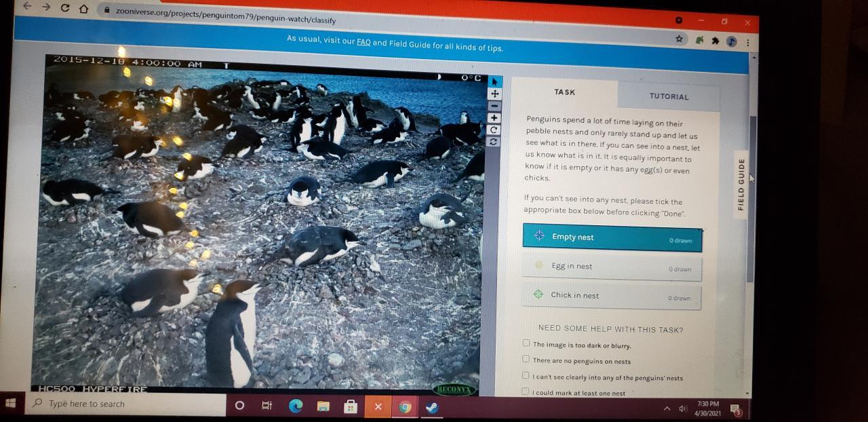
Task: Switch to Chrome on the taskbar
Action: (x=406, y=407)
